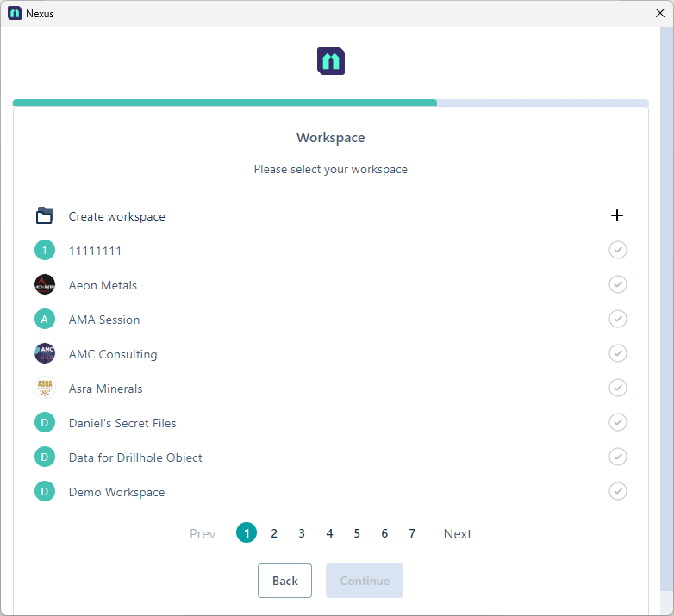The image size is (674, 616).
Task: Choose the Demo Workspace name
Action: (x=116, y=492)
